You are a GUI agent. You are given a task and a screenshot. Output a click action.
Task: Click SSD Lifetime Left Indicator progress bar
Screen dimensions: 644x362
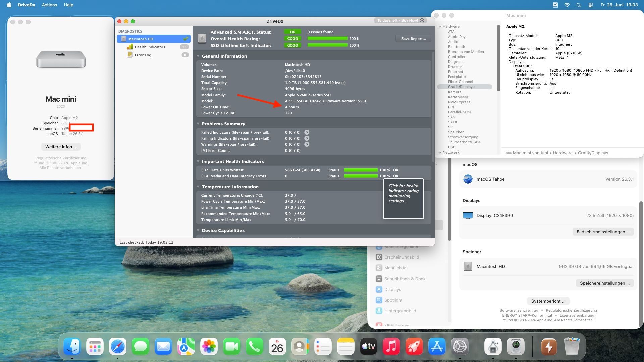tap(327, 45)
